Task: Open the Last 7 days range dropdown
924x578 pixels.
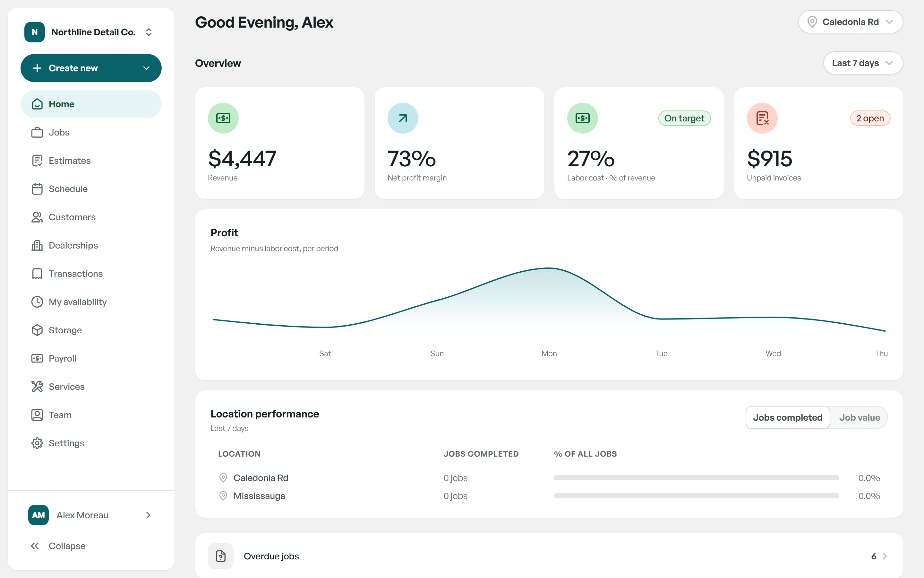Action: coord(863,63)
